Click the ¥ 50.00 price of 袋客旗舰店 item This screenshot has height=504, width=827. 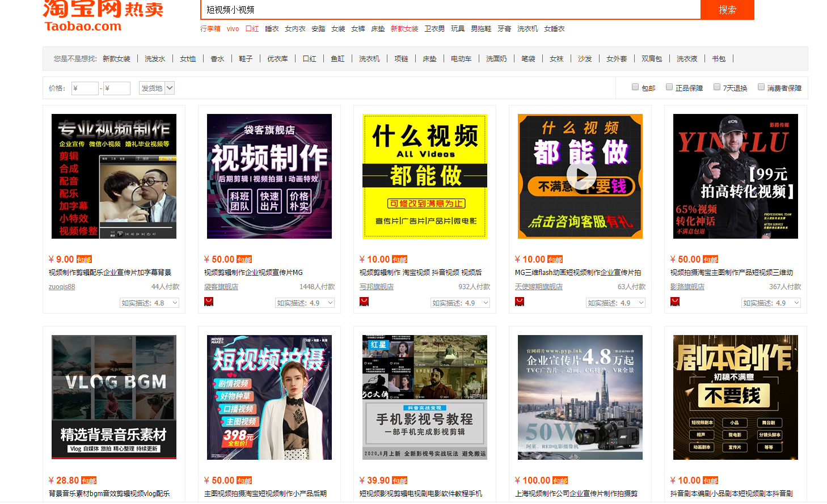220,260
